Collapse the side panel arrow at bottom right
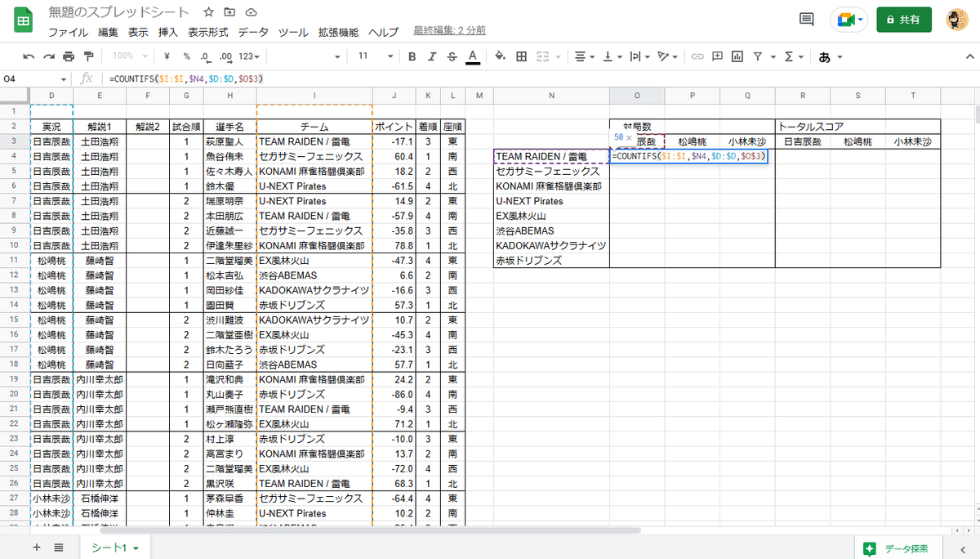Screen dimensions: 980x559 pyautogui.click(x=964, y=548)
